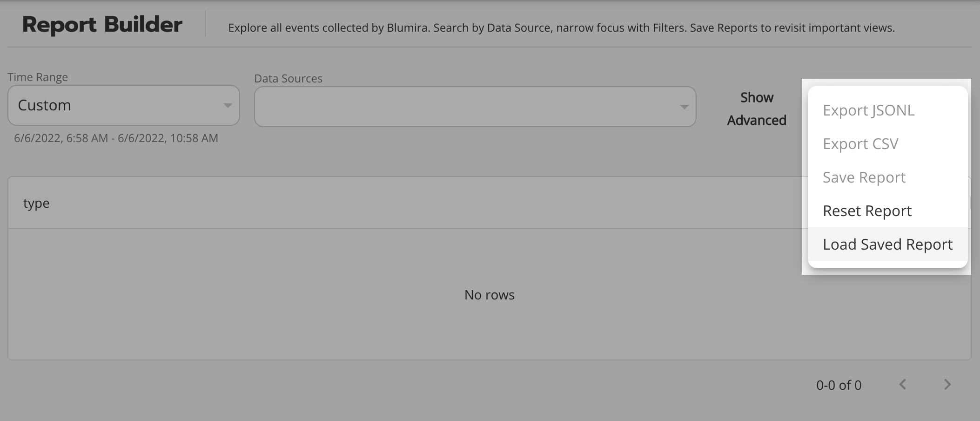This screenshot has width=980, height=421.
Task: Go to the next results page
Action: point(947,385)
